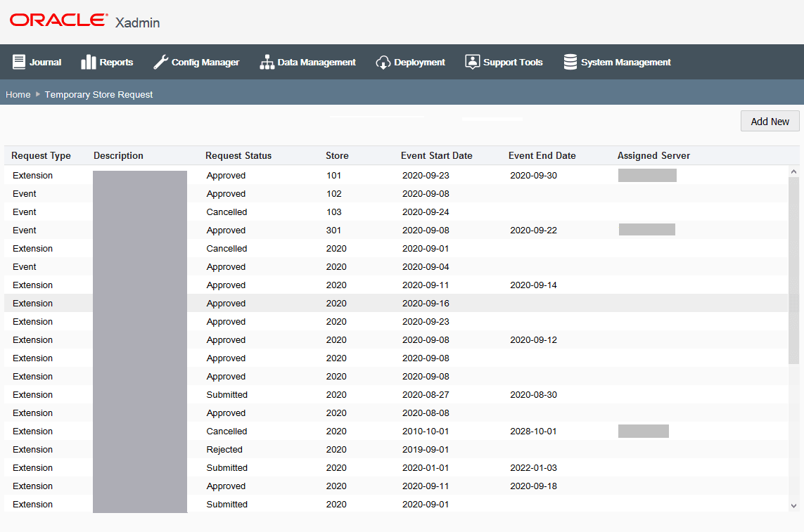Click the Deployment cloud download icon
The height and width of the screenshot is (532, 804).
point(383,63)
